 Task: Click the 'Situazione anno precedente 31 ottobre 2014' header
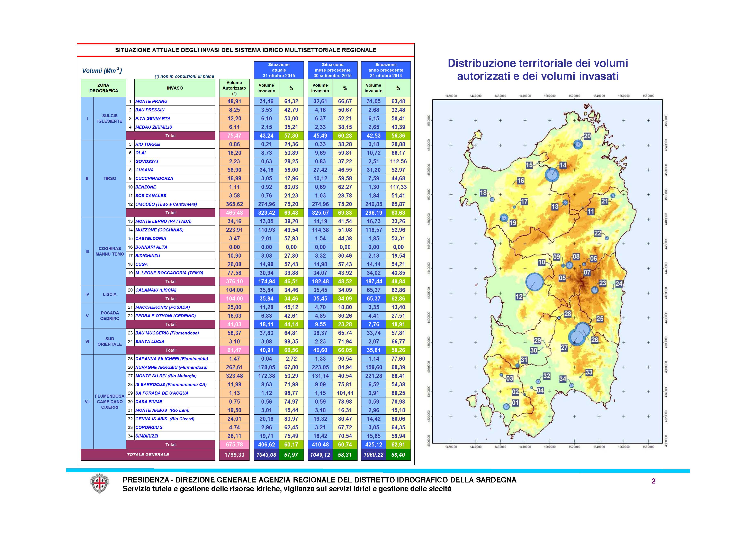tap(386, 70)
